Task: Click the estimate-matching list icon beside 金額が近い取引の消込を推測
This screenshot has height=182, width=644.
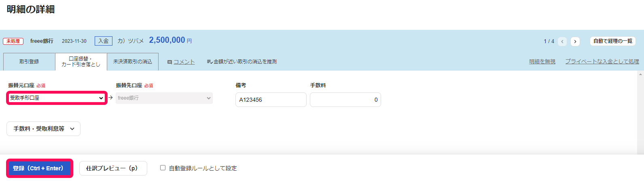Action: pos(210,62)
